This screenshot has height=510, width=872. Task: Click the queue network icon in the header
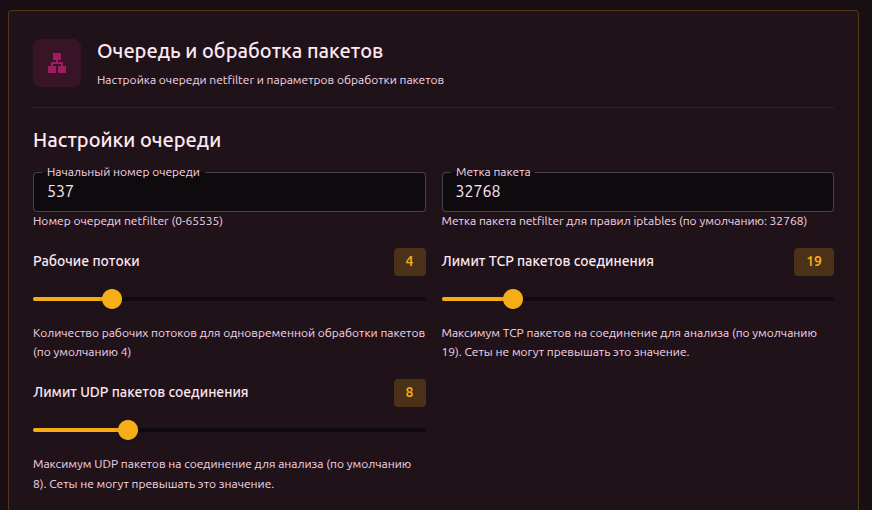57,63
